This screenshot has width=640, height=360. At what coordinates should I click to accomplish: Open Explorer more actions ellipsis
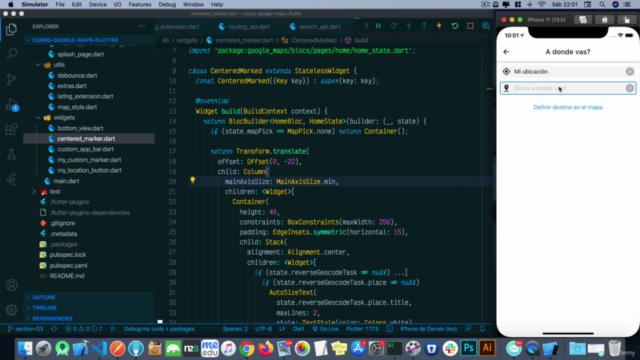pyautogui.click(x=142, y=27)
